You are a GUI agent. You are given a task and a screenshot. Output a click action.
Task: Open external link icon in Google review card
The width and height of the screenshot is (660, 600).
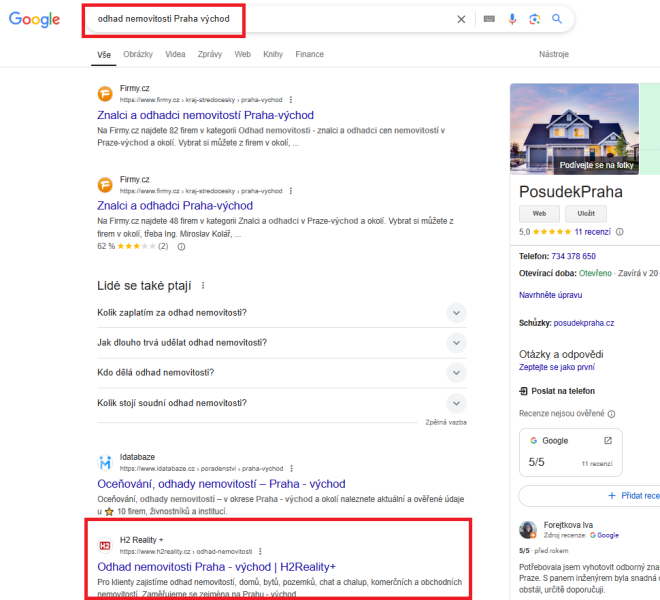tap(607, 440)
